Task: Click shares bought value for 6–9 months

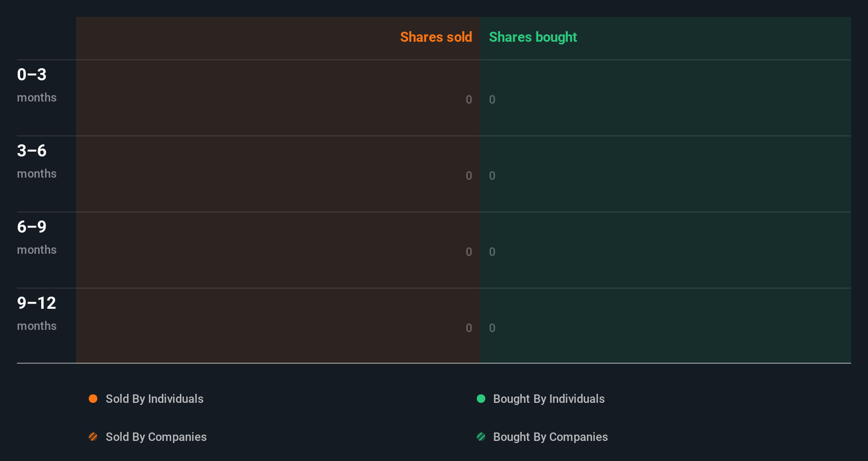Action: coord(492,252)
